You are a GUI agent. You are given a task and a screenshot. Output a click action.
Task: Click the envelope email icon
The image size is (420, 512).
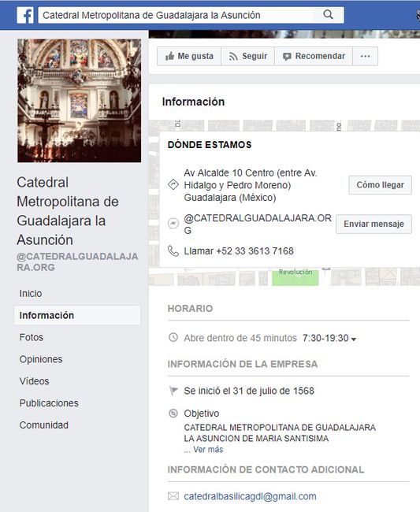click(x=173, y=496)
